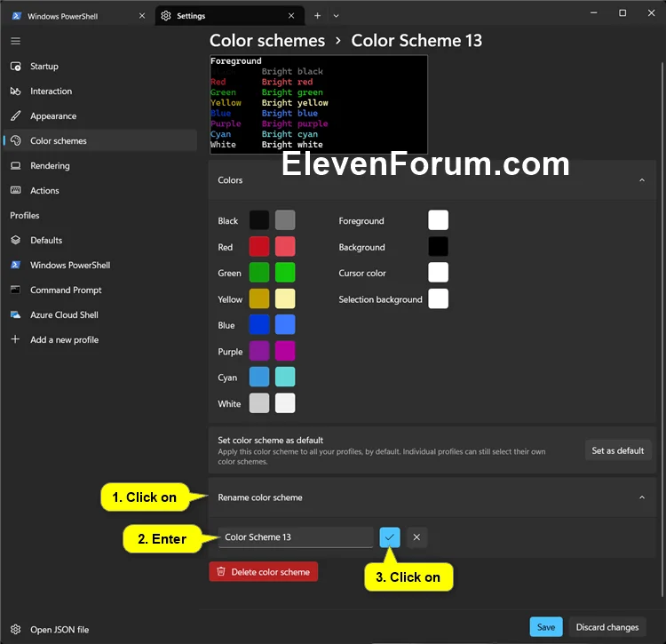
Task: Pick the Yellow color swatch
Action: pos(259,298)
